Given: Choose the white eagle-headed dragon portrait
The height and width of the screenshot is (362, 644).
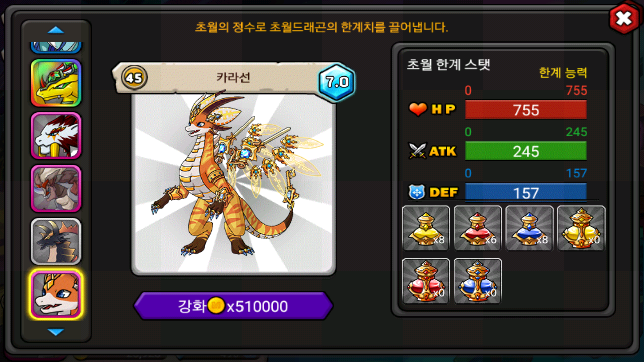Looking at the screenshot, I should [x=56, y=136].
